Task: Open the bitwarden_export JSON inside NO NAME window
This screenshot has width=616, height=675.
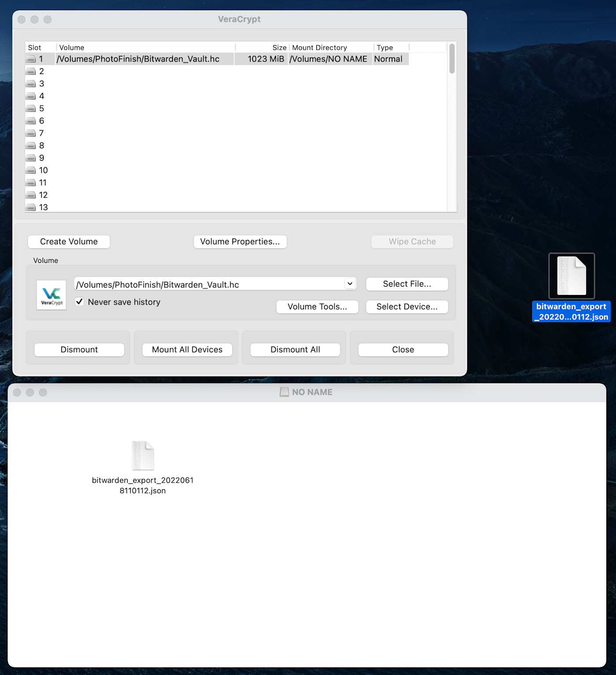Action: tap(143, 456)
